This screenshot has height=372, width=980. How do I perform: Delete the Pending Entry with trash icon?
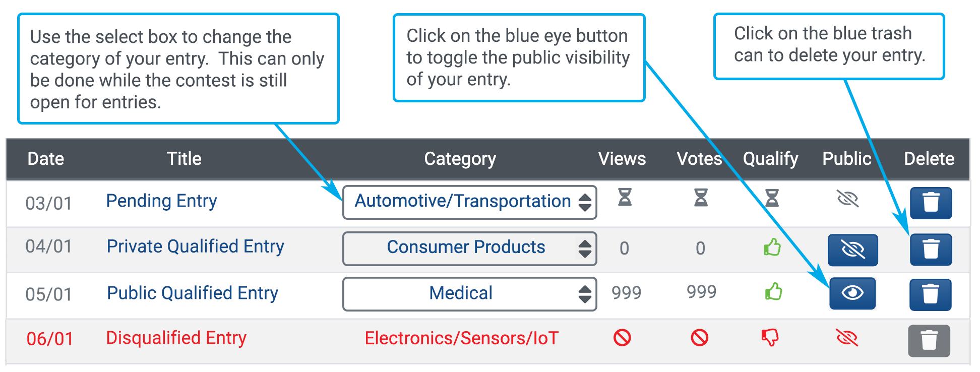(931, 203)
